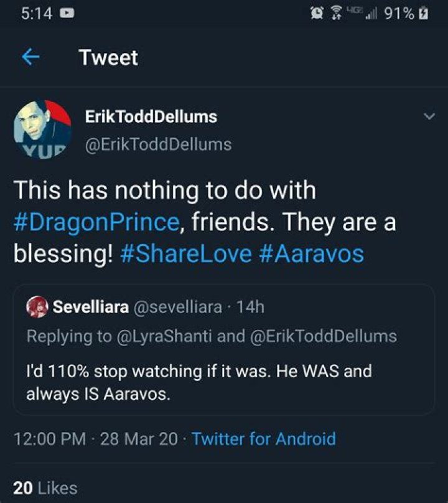448x503 pixels.
Task: Open the tweet options chevron menu
Action: [428, 116]
